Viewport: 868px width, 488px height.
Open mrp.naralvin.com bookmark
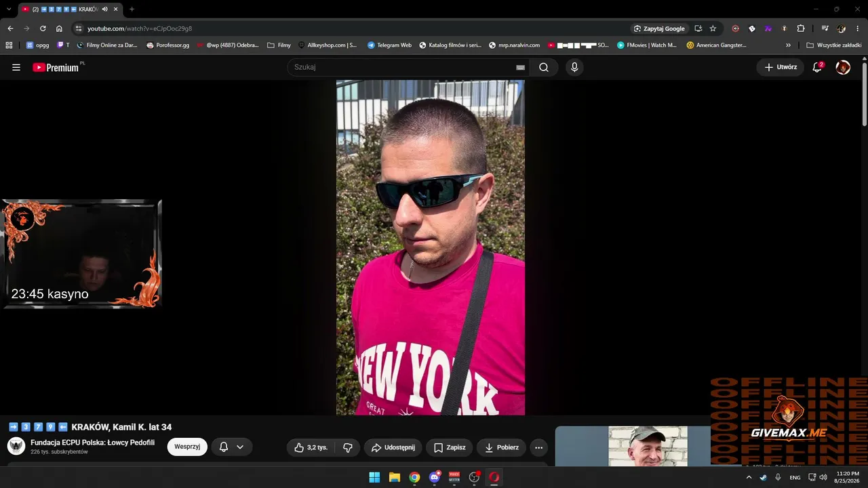coord(514,45)
